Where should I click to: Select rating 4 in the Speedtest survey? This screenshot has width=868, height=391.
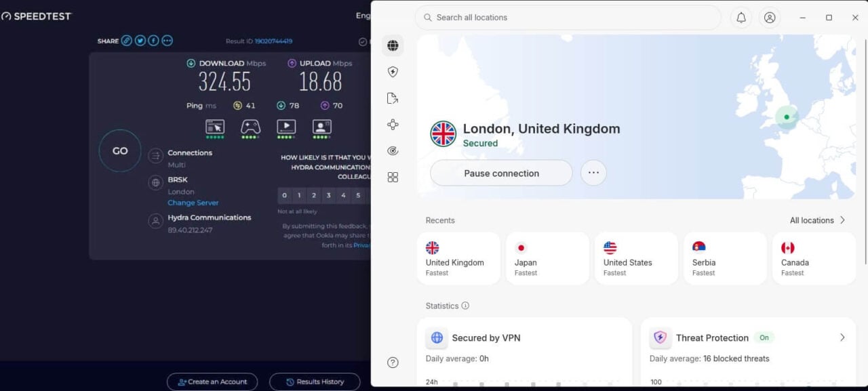(344, 196)
